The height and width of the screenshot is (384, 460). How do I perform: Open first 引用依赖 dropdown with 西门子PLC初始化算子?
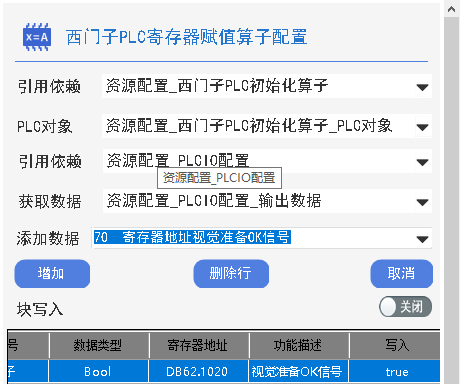pyautogui.click(x=267, y=86)
